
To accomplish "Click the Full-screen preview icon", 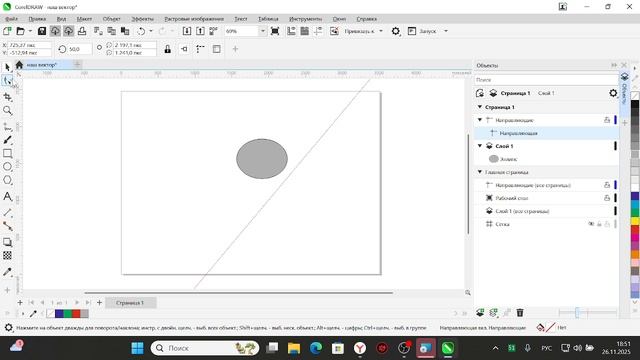I will click(x=275, y=31).
